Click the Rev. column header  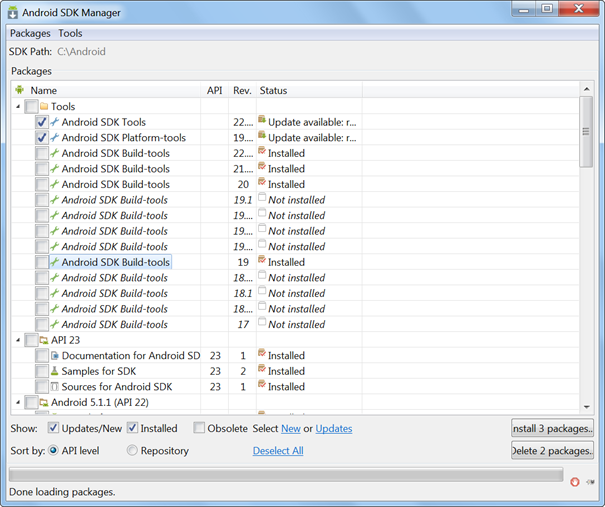click(x=242, y=90)
